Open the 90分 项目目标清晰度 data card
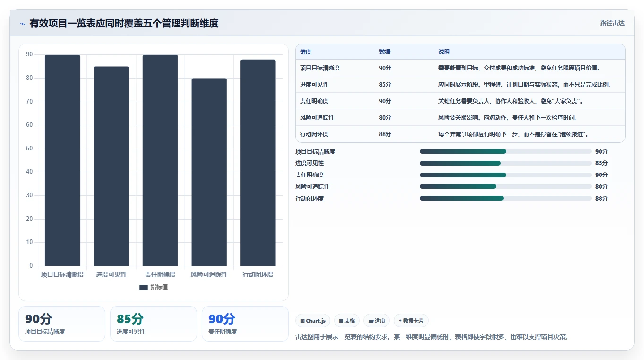This screenshot has width=644, height=360. (x=62, y=324)
